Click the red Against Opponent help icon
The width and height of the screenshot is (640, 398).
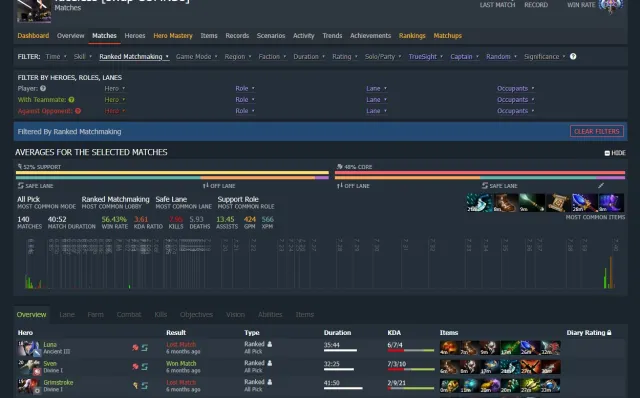pos(78,111)
